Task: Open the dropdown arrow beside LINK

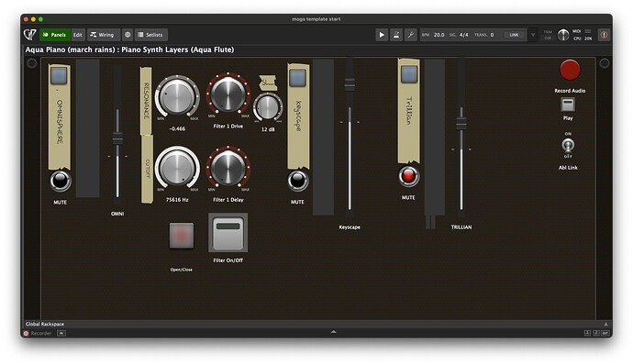Action: pos(533,35)
